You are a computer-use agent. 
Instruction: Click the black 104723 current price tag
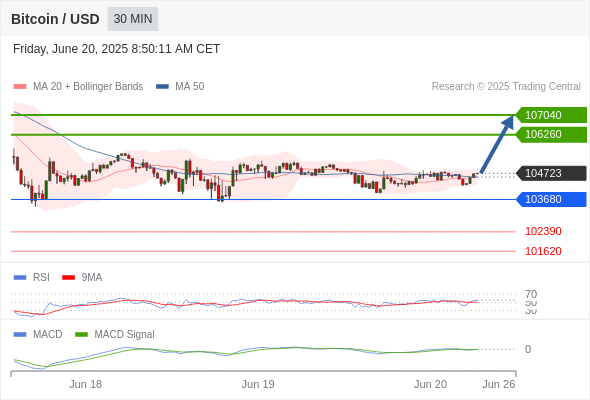[551, 173]
